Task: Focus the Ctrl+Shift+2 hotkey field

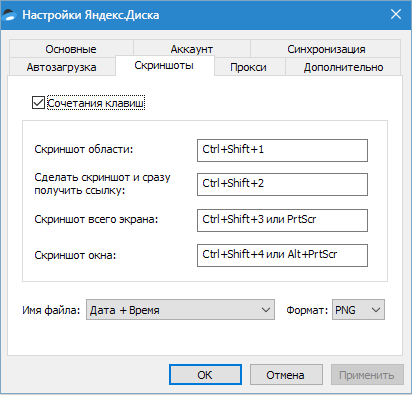Action: [282, 184]
